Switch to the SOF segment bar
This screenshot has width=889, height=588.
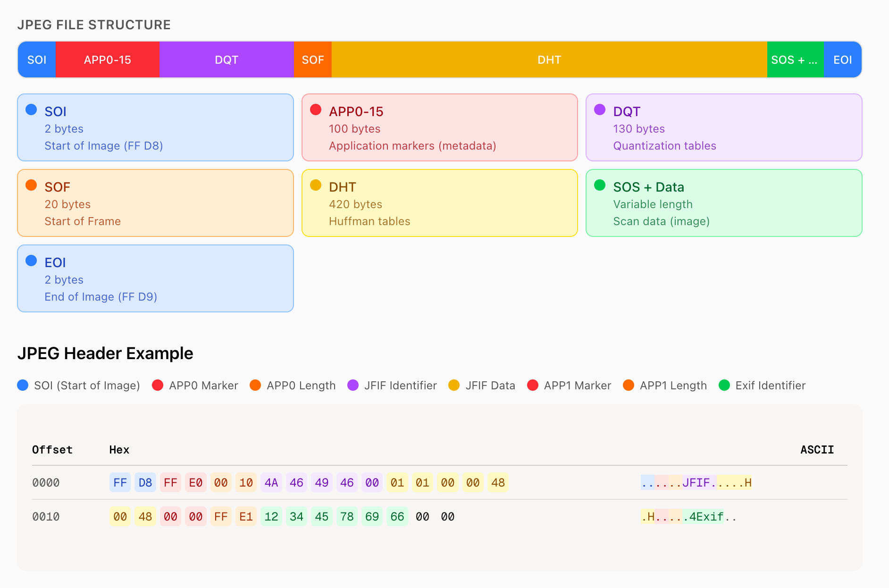pos(313,59)
